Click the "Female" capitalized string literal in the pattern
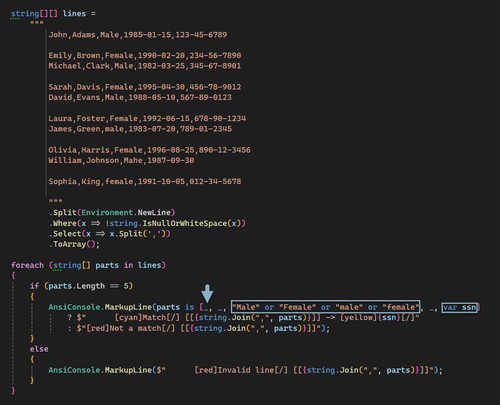The height and width of the screenshot is (405, 500). [298, 307]
